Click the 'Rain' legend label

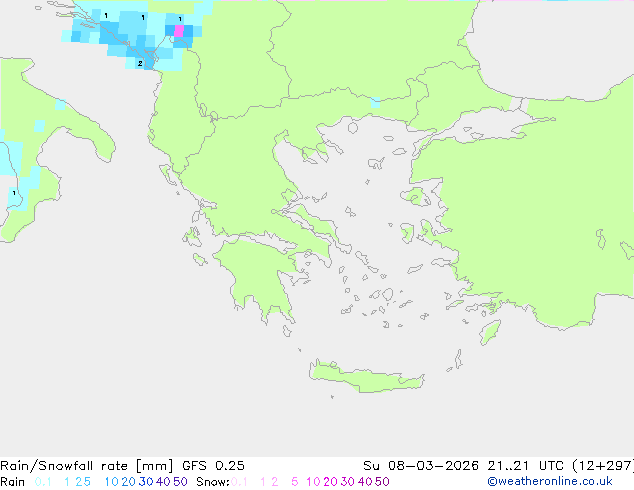tap(13, 482)
